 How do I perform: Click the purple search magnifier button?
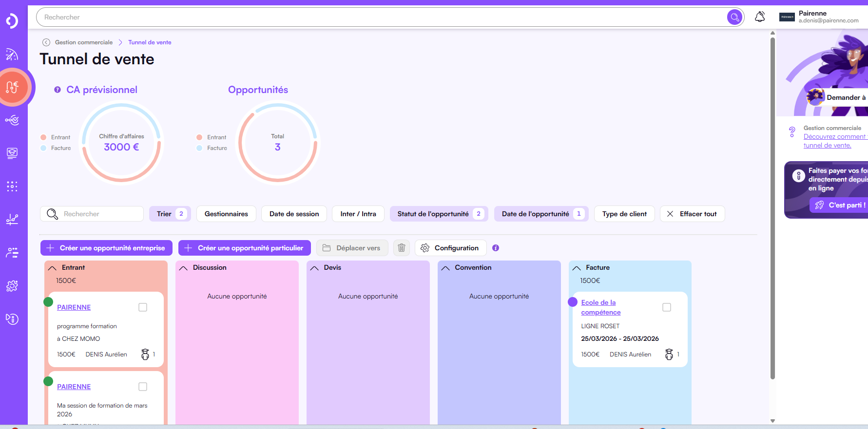(x=734, y=17)
